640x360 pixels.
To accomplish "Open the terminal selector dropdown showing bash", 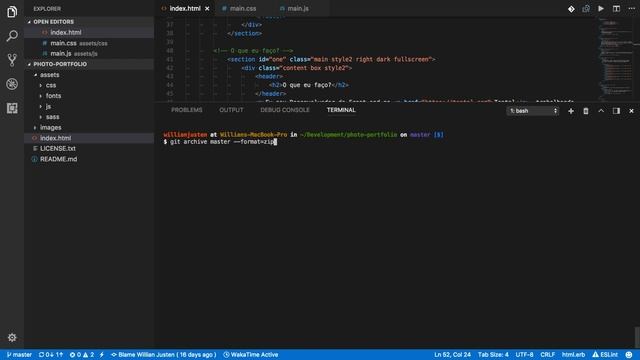I will [x=533, y=111].
